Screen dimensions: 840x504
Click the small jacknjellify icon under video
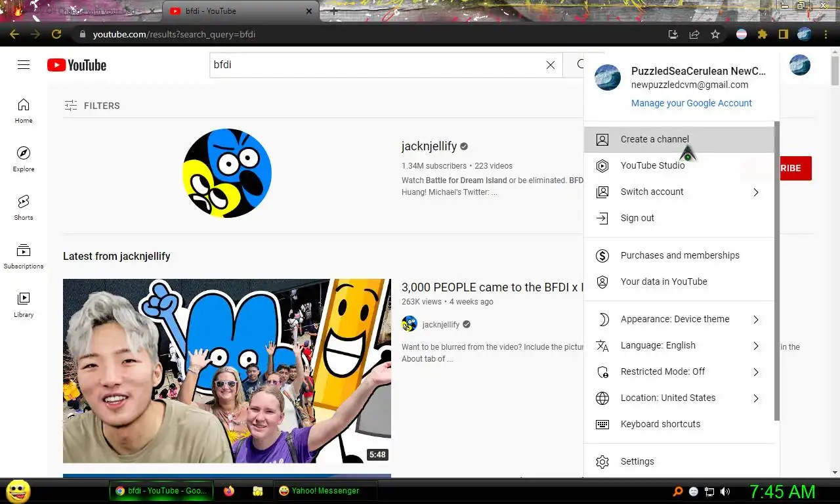coord(409,324)
